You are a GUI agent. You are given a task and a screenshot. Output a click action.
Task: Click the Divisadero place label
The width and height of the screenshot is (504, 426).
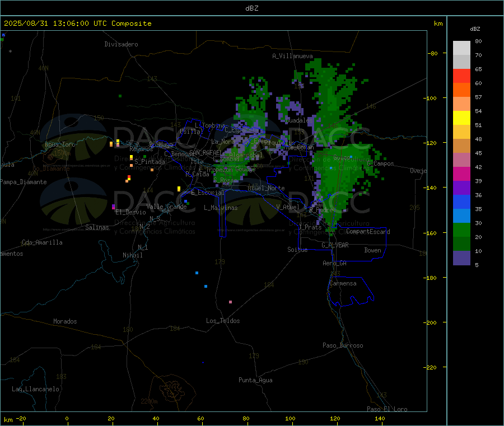[121, 44]
